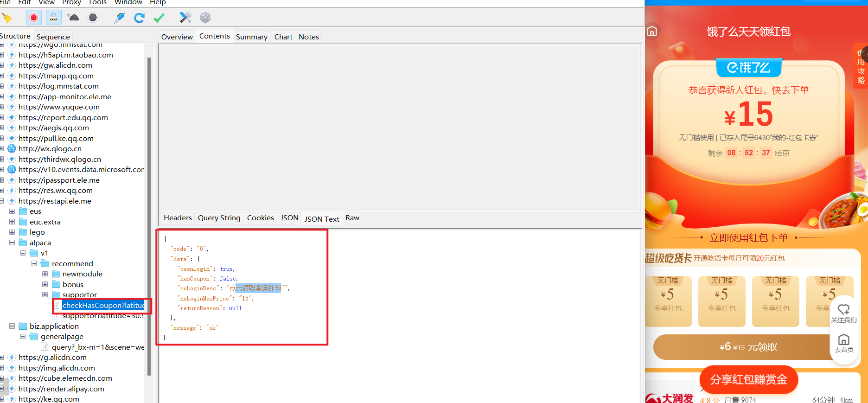Expand the bonus folder

[45, 285]
